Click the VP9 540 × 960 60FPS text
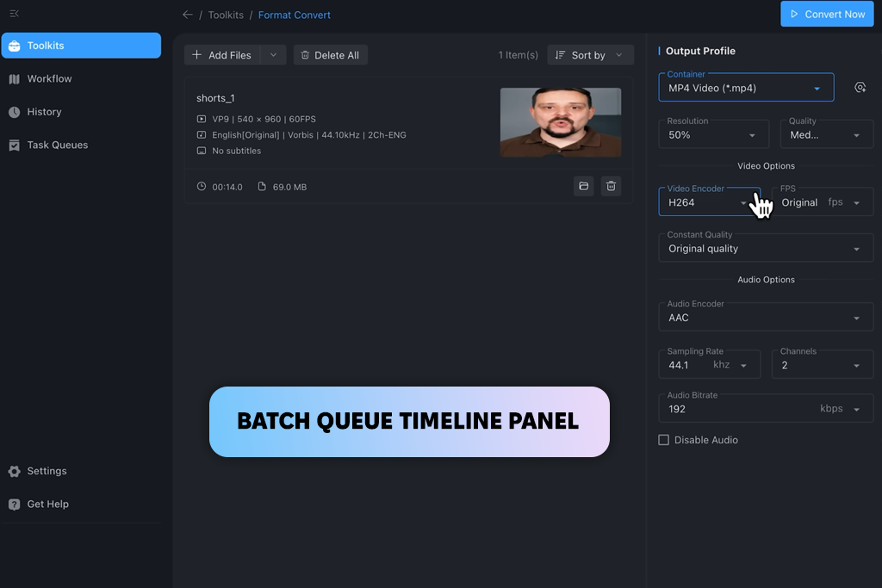The image size is (882, 588). [264, 119]
